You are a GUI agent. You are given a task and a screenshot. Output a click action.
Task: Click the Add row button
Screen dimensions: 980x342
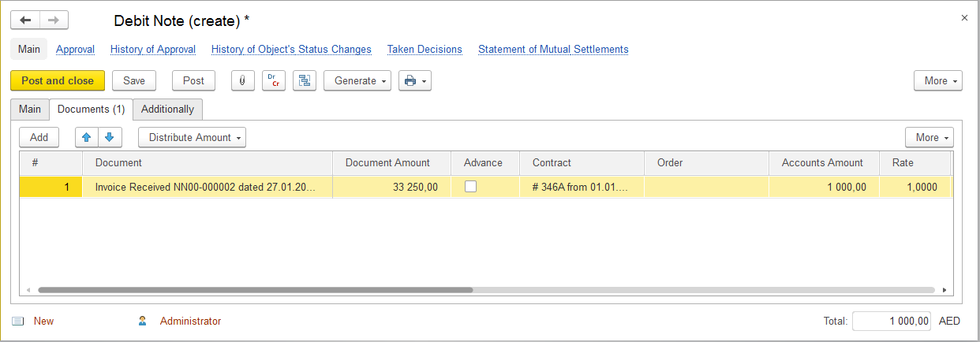point(39,137)
